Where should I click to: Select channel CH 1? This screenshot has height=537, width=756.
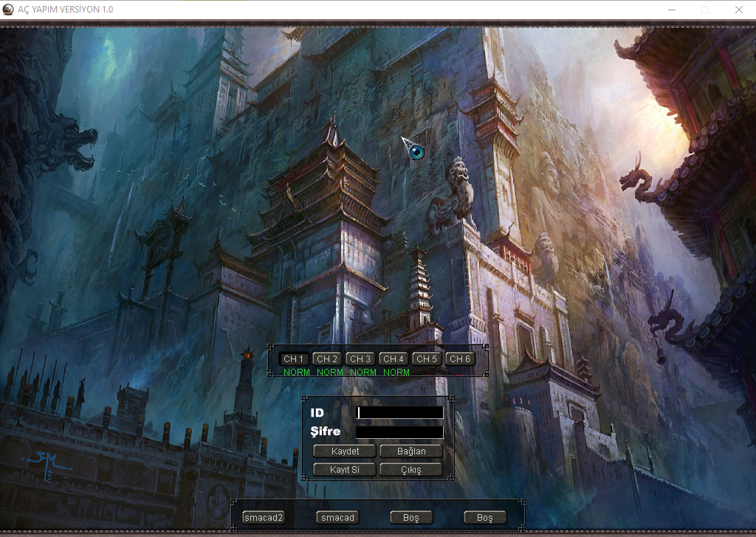(294, 358)
